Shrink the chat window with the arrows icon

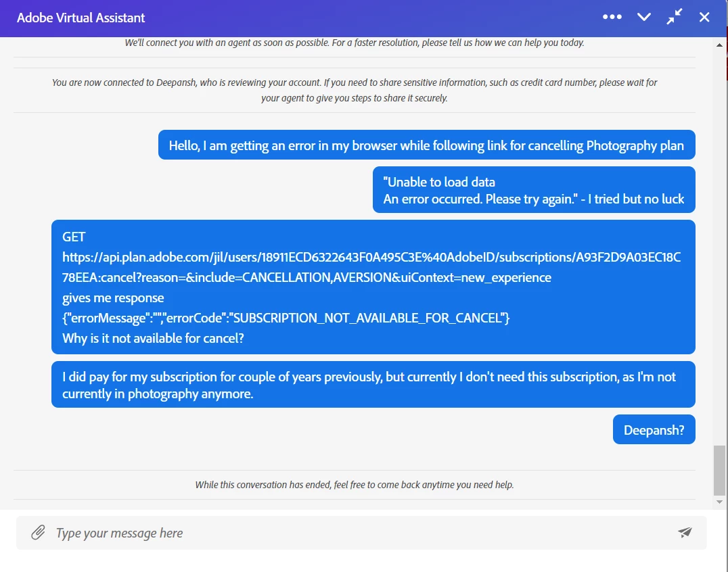click(x=674, y=17)
